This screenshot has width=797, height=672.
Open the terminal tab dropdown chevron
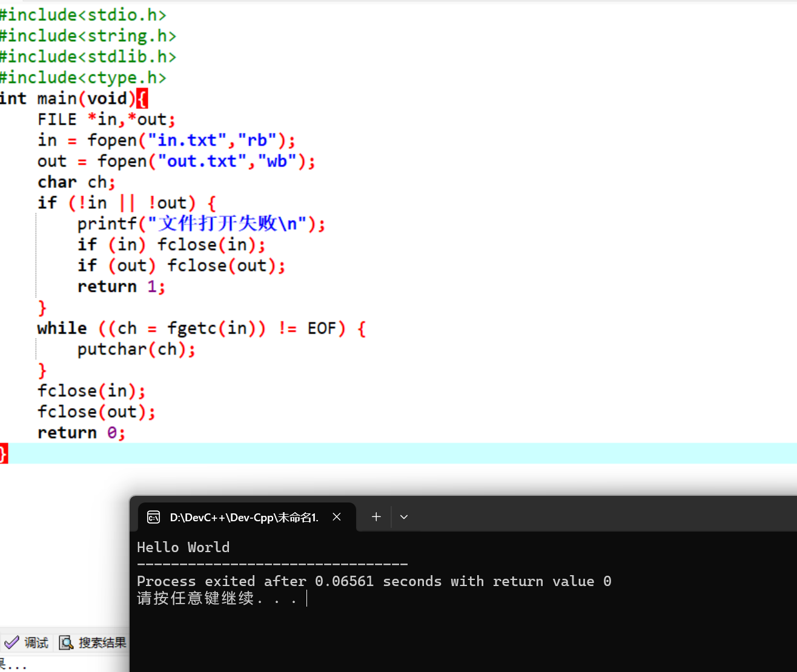click(403, 517)
